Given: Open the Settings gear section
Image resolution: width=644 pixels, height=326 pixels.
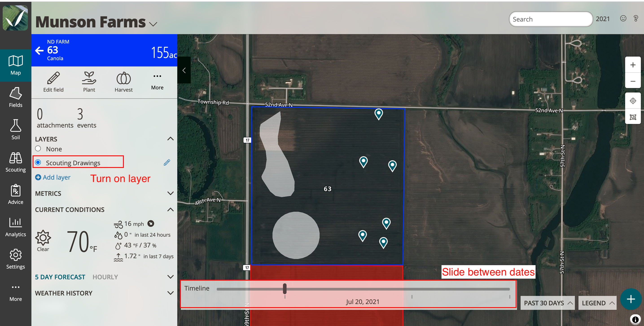Looking at the screenshot, I should click(x=15, y=259).
